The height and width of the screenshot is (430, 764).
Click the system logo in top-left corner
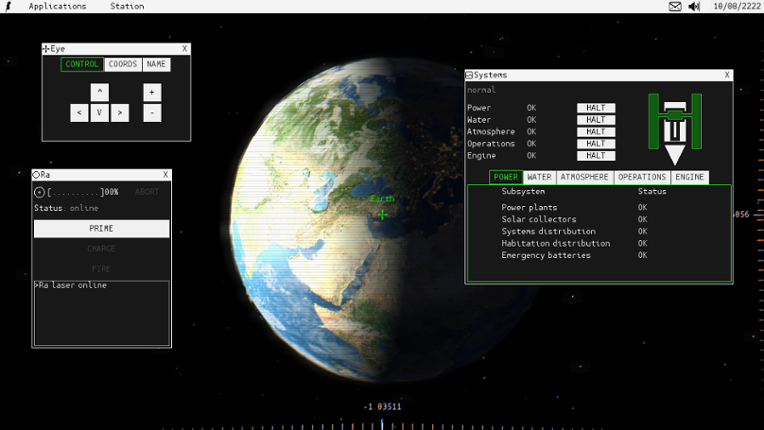point(8,6)
